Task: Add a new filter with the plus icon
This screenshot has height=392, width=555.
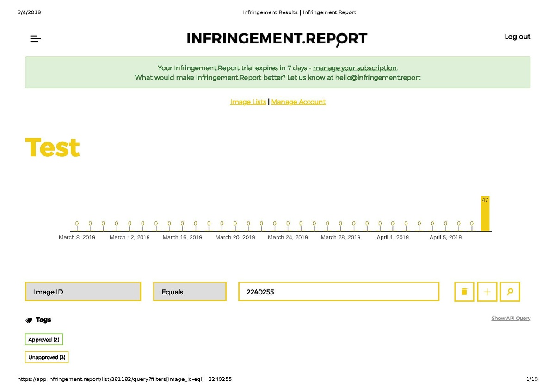Action: click(487, 292)
